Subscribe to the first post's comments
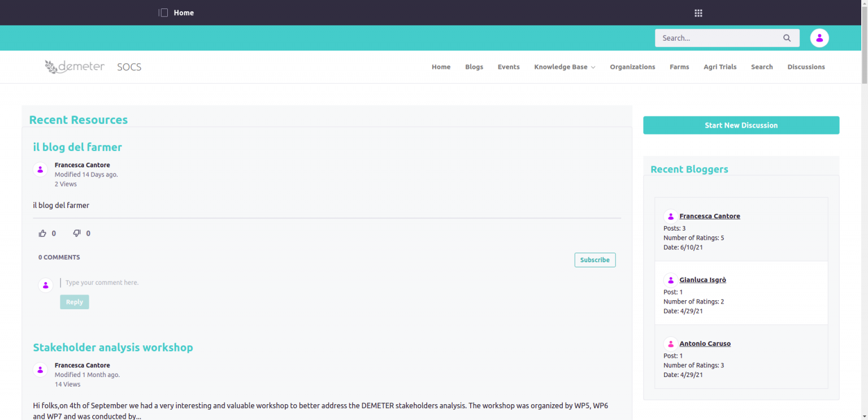868x420 pixels. (x=594, y=260)
